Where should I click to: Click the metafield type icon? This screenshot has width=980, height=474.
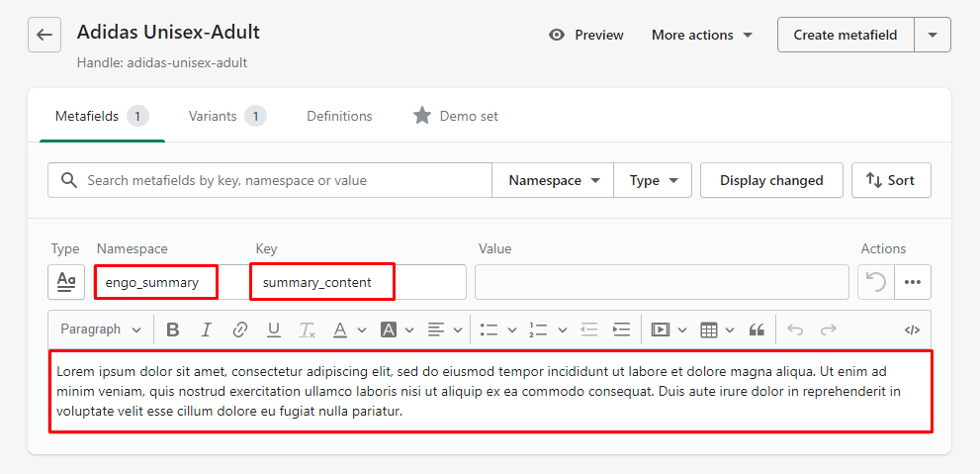click(66, 282)
